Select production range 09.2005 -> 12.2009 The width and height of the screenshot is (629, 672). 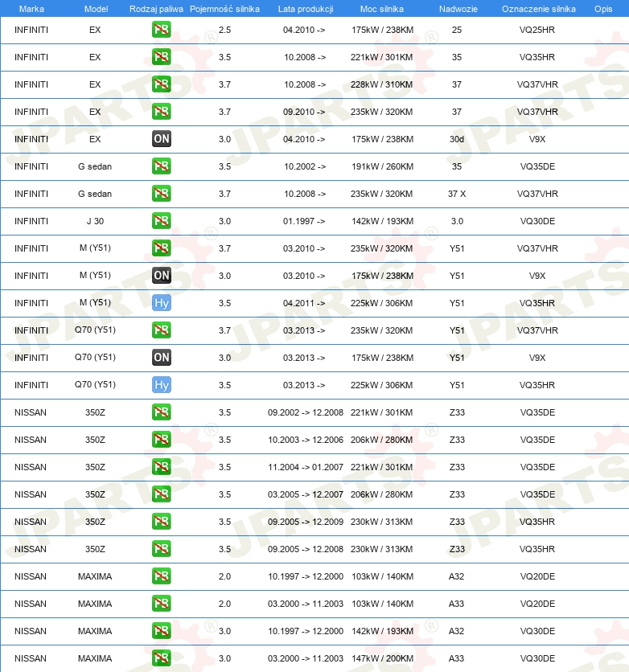click(x=306, y=522)
